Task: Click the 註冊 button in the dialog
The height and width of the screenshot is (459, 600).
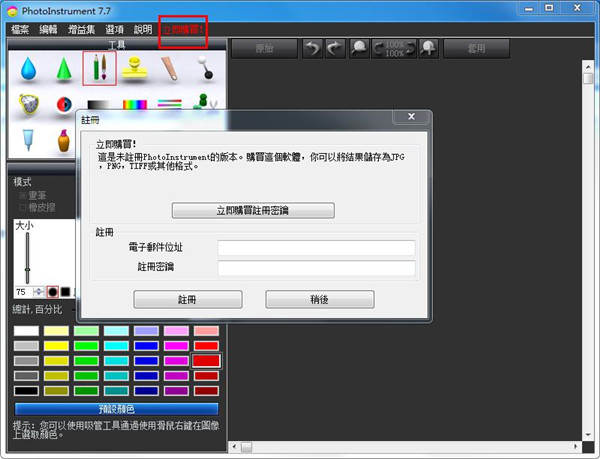Action: [x=188, y=299]
